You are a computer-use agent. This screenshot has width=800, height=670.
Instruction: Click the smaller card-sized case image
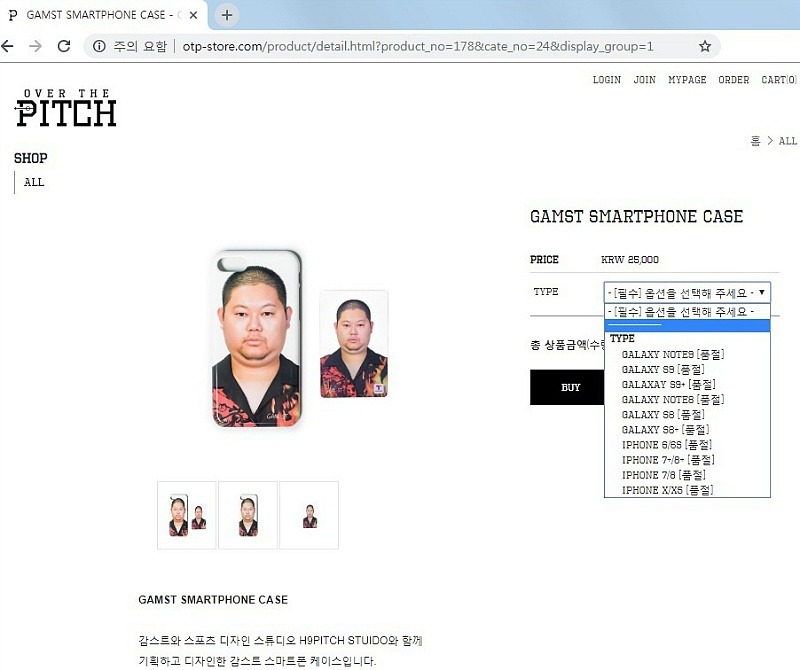point(354,343)
